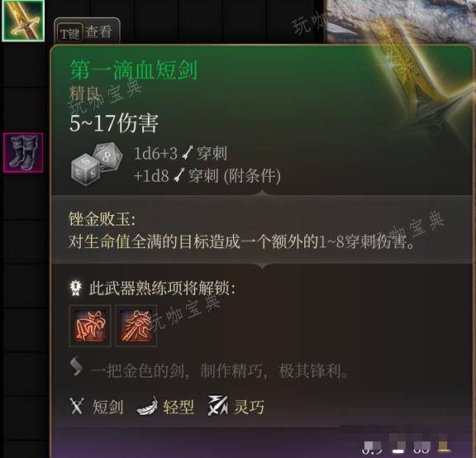Click the boots item in inventory
The image size is (476, 458).
tap(23, 152)
